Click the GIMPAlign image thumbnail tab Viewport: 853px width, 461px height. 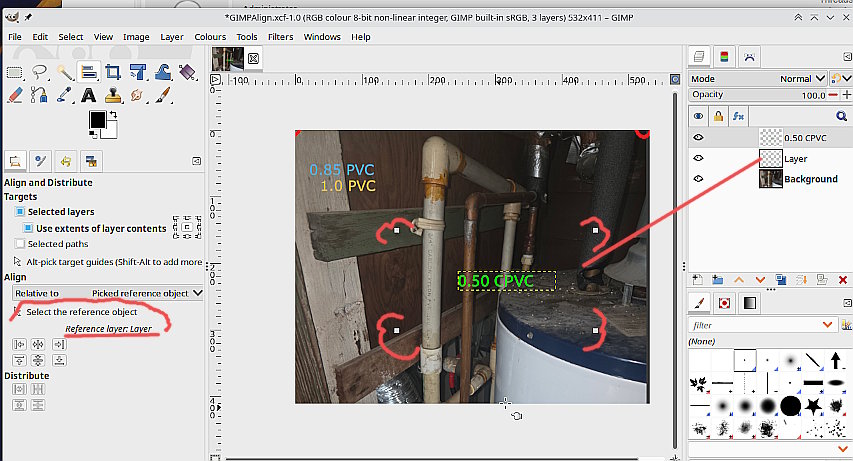[228, 59]
